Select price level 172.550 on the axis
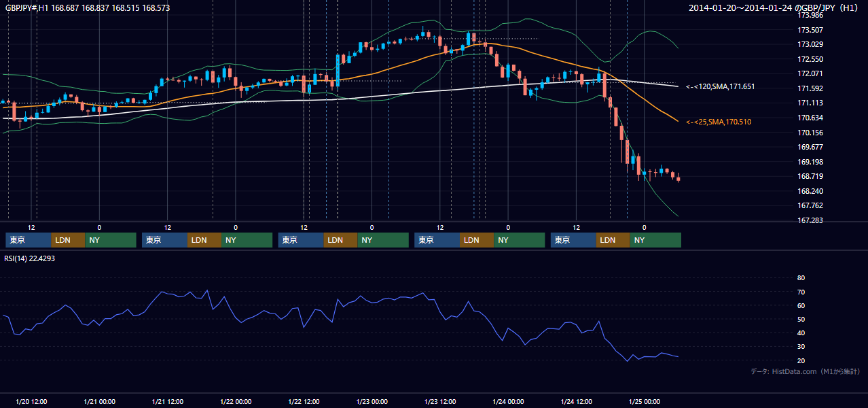 click(x=810, y=59)
